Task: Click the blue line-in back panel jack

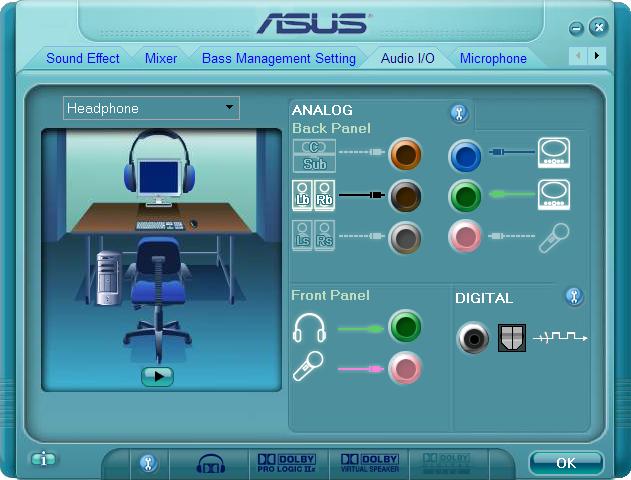Action: [x=465, y=156]
